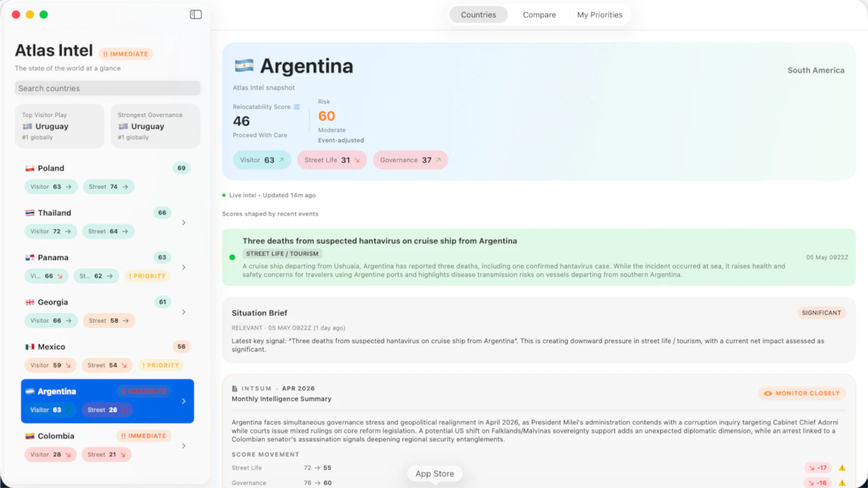Screen dimensions: 868x488
Task: Expand the Panama row chevron
Action: 184,267
